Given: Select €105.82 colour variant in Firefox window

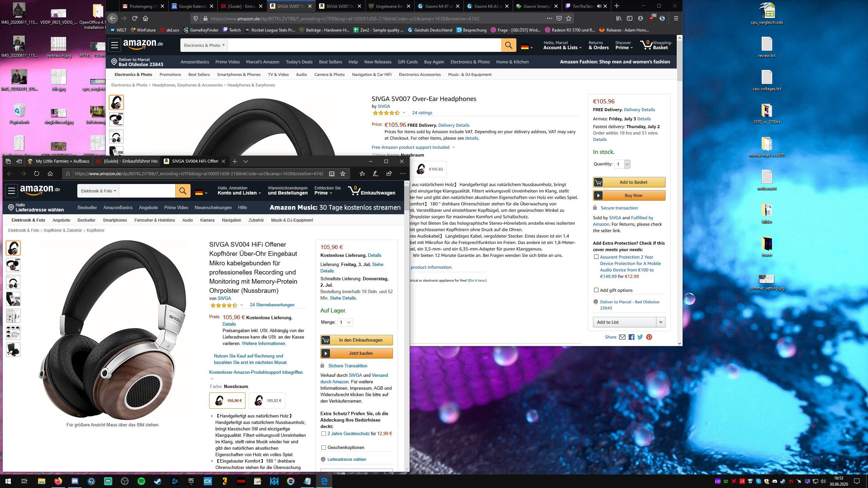Looking at the screenshot, I should pyautogui.click(x=429, y=169).
